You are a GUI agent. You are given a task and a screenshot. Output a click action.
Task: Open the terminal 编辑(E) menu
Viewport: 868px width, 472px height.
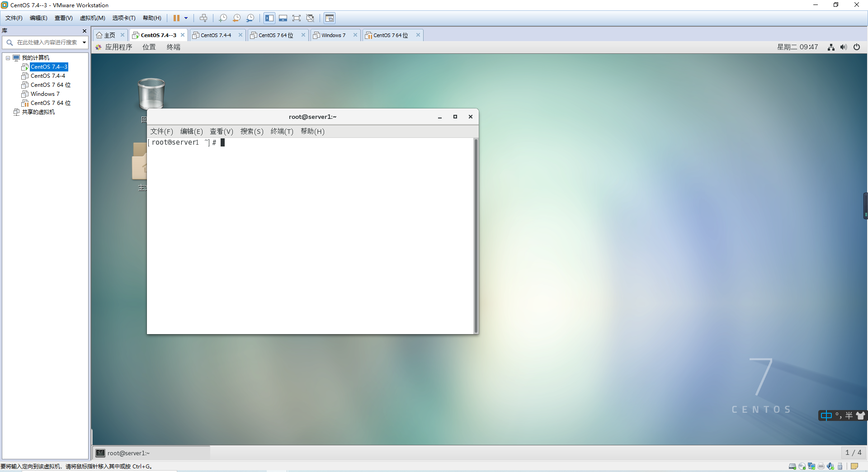click(192, 132)
